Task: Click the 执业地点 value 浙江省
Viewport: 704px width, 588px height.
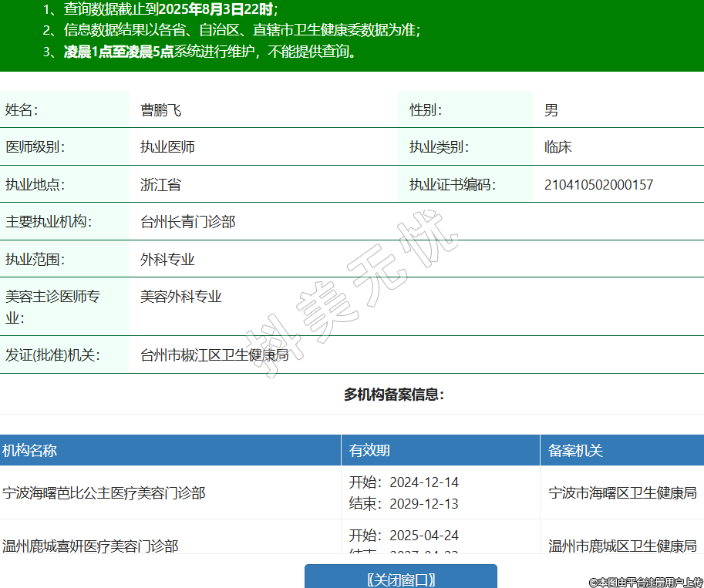Action: pos(160,185)
